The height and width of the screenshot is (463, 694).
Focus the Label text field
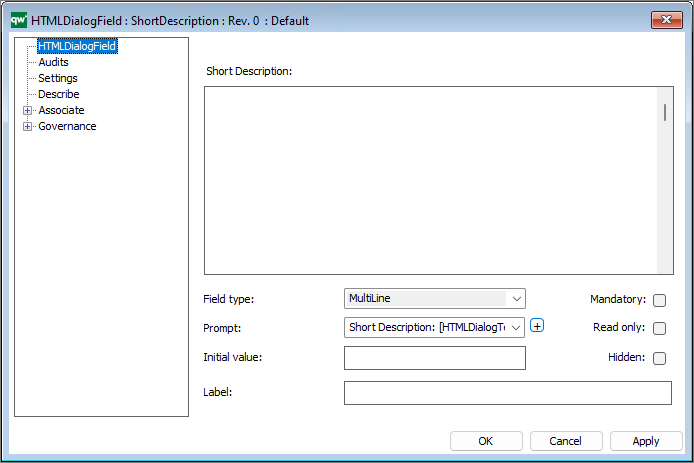[x=507, y=393]
